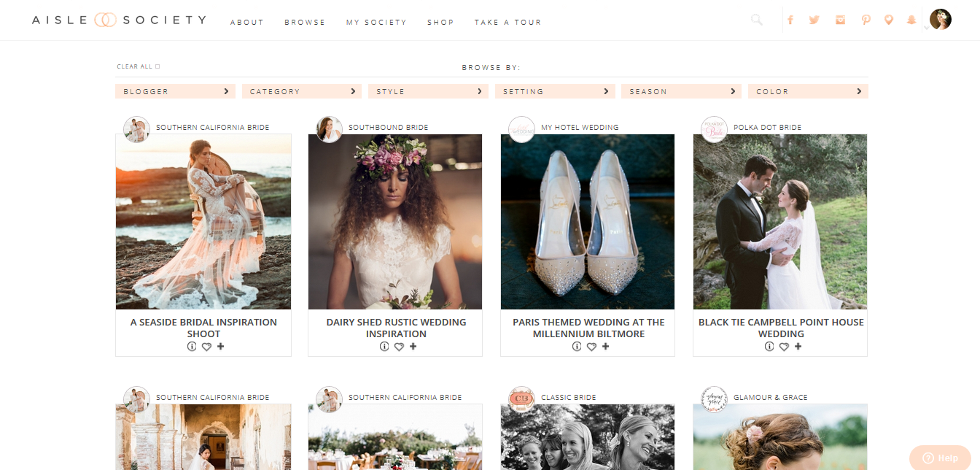Open Classic Bride blogger name
Screen dimensions: 980x470
coord(569,398)
